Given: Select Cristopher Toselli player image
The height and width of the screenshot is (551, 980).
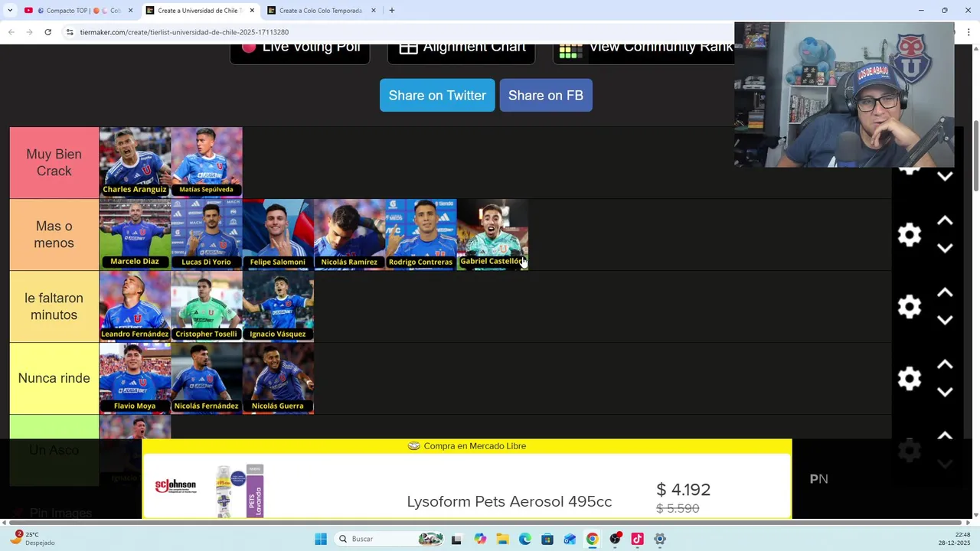Looking at the screenshot, I should 207,306.
